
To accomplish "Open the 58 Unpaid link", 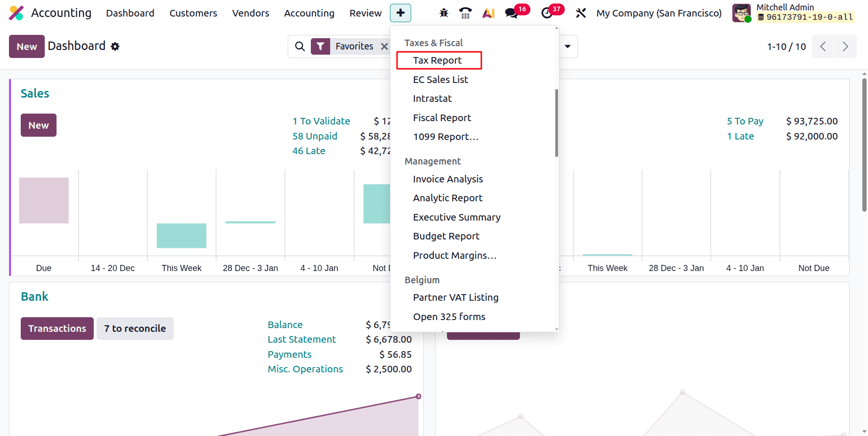I will [315, 136].
